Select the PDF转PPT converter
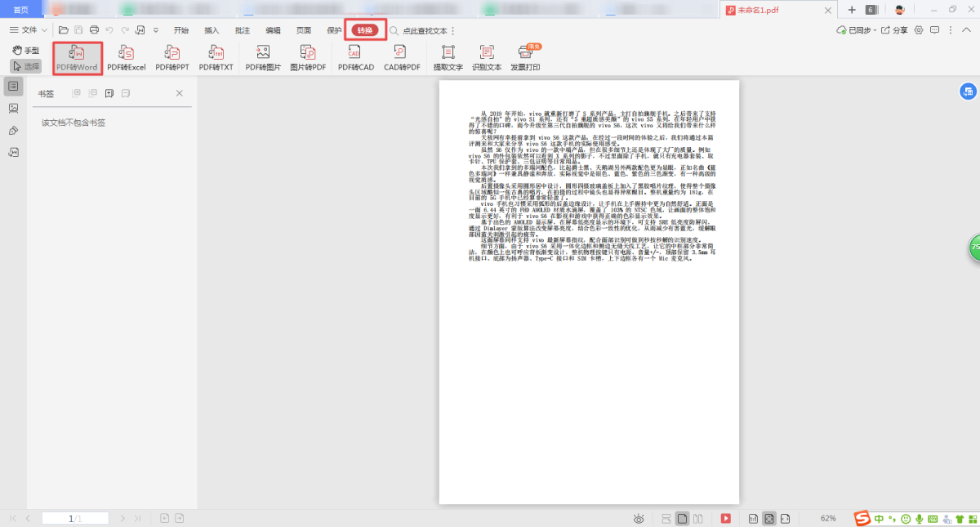980x527 pixels. pyautogui.click(x=172, y=58)
